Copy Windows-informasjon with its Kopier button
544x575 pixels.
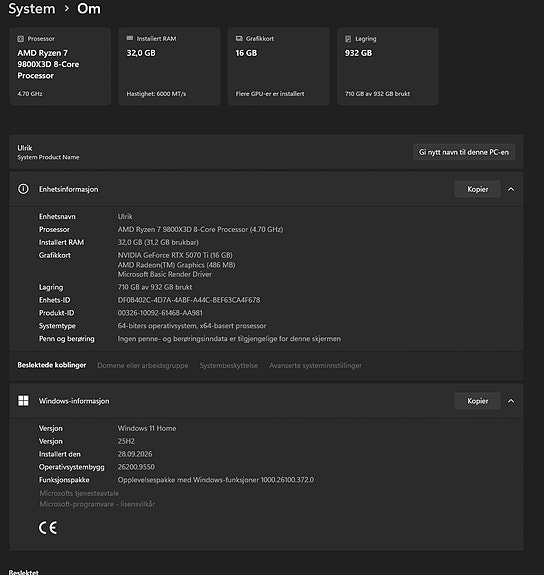(x=477, y=401)
